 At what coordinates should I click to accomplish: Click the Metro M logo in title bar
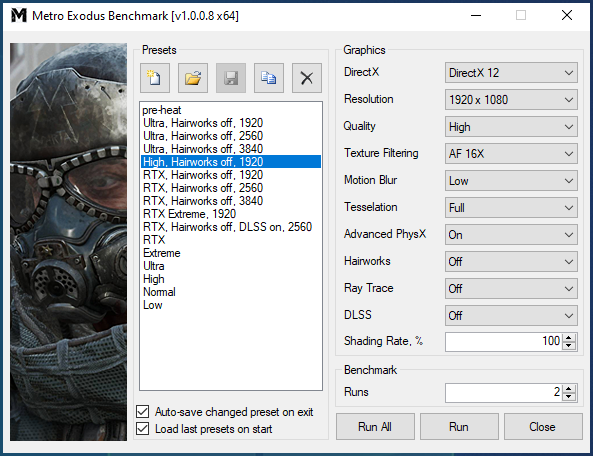tap(19, 16)
